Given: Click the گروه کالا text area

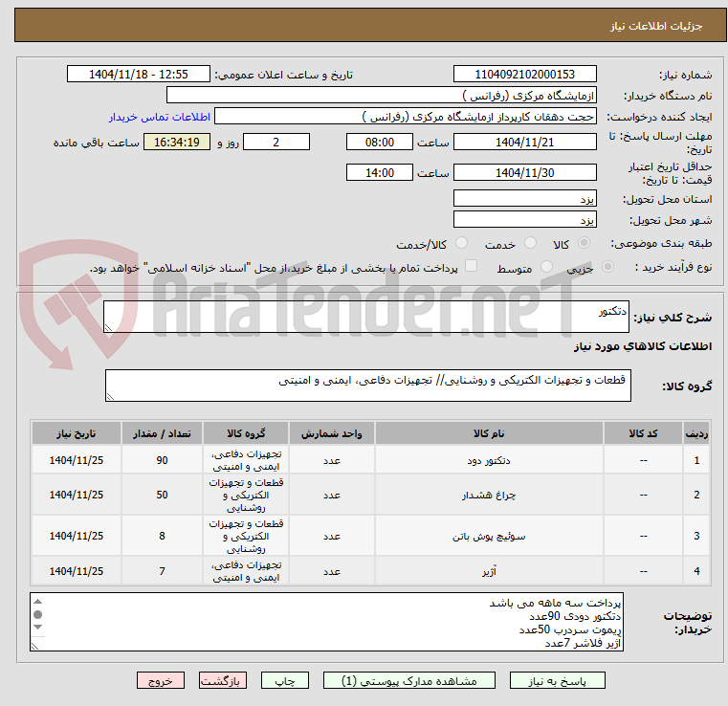Looking at the screenshot, I should click(x=368, y=386).
